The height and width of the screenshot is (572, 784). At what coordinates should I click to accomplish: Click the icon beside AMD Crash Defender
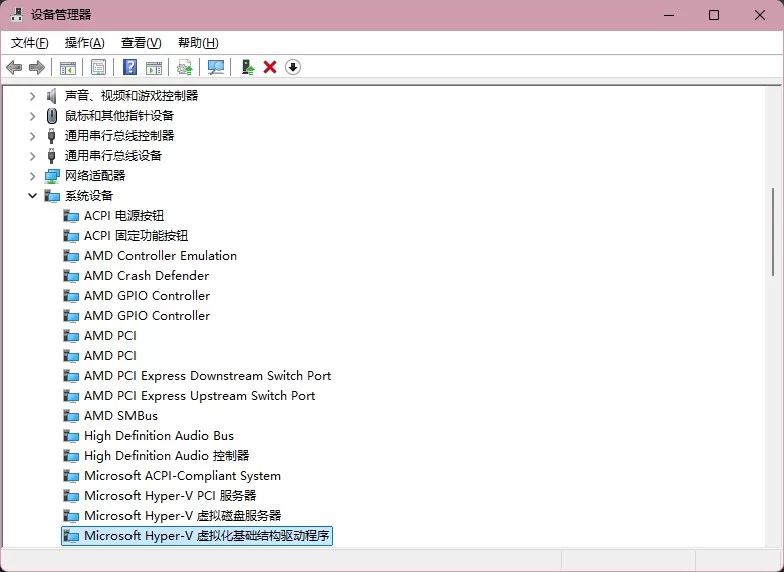71,276
